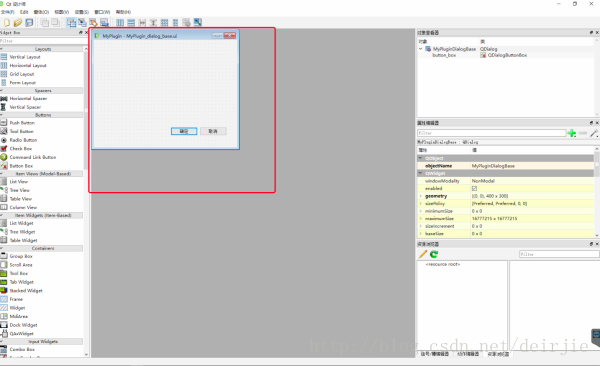600x366 pixels.
Task: Activate the Edit Widgets mode icon
Action: pyautogui.click(x=71, y=23)
